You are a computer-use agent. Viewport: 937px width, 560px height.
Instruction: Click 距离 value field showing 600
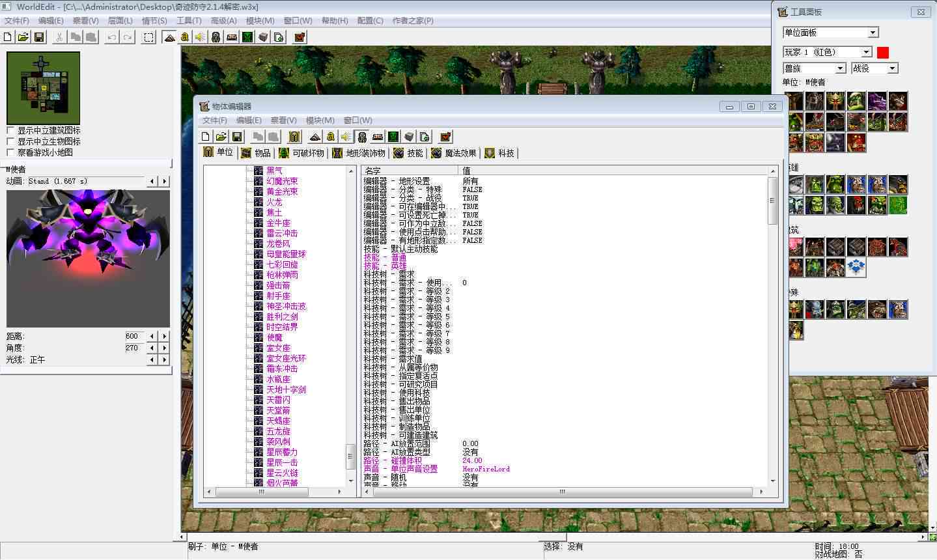[134, 337]
